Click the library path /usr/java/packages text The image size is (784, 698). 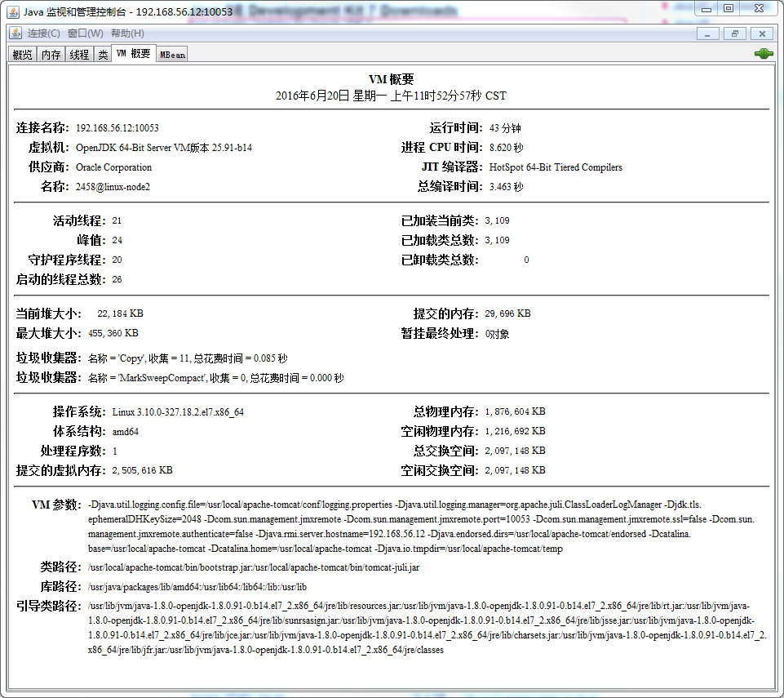click(197, 587)
